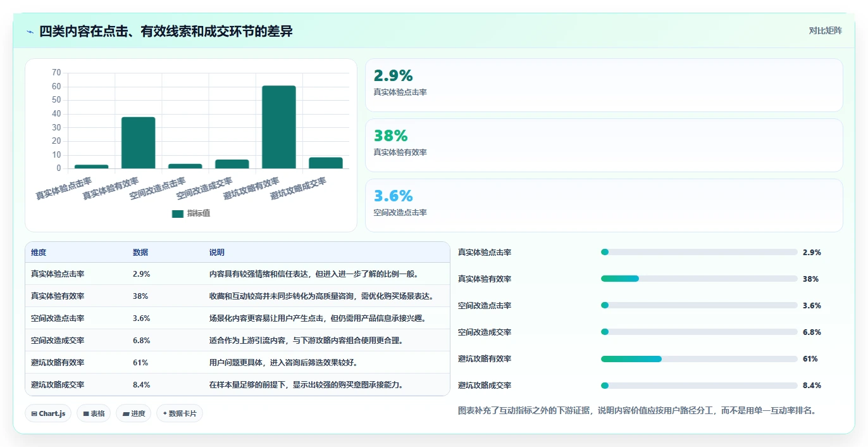Click the Chart.js tag chip

point(49,413)
